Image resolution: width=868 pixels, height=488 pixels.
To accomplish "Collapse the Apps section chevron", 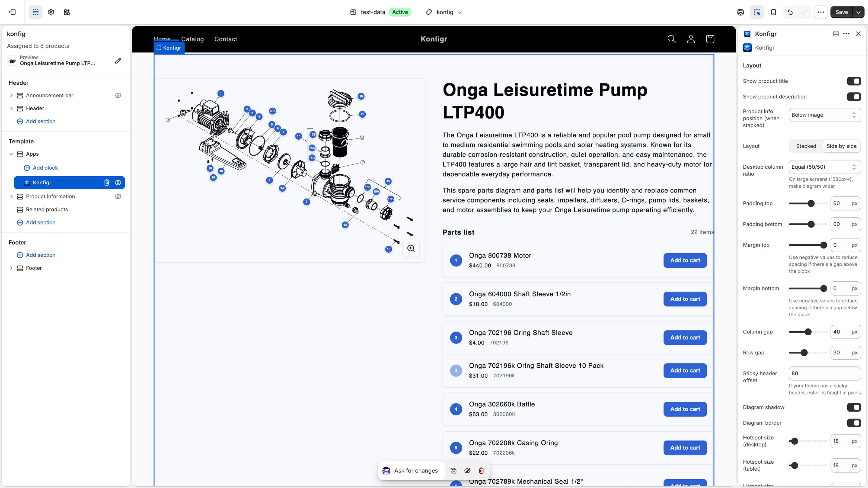I will tap(11, 154).
